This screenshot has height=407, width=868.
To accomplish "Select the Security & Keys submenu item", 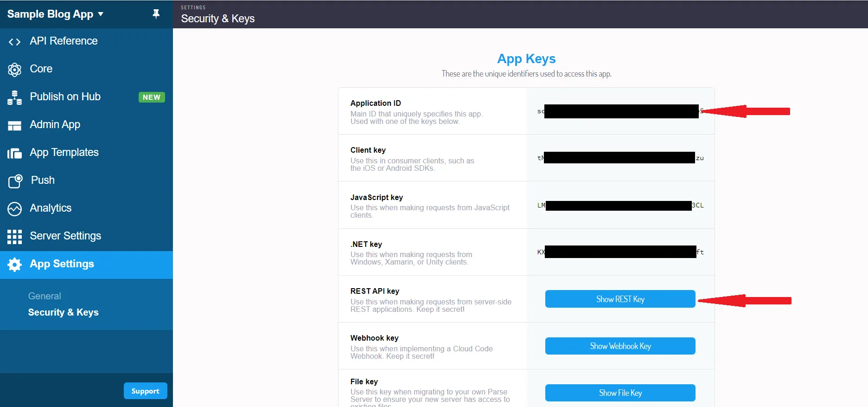I will (63, 312).
